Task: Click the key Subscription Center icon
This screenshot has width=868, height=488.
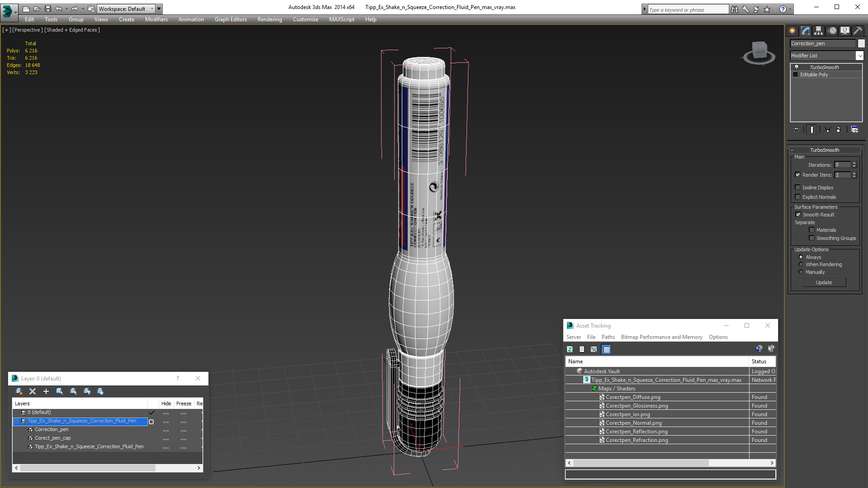Action: 745,9
